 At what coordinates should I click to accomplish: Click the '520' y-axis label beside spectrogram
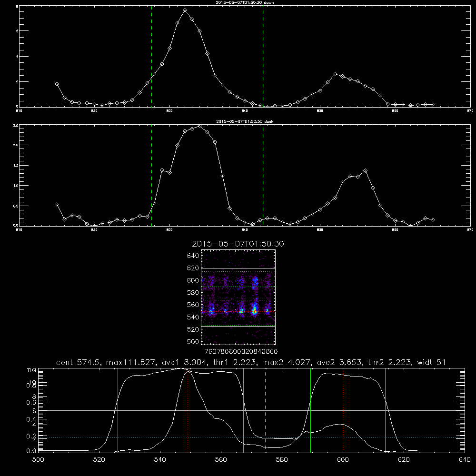pos(193,329)
